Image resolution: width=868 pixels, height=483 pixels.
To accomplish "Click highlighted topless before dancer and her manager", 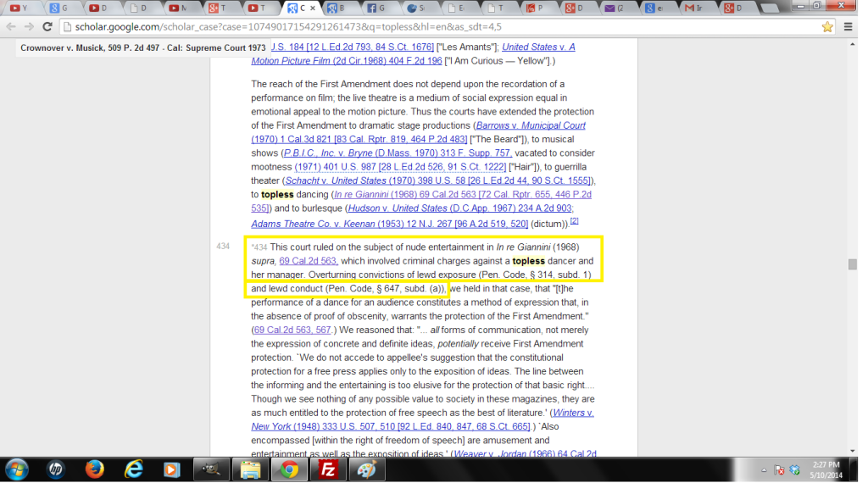I will (529, 261).
